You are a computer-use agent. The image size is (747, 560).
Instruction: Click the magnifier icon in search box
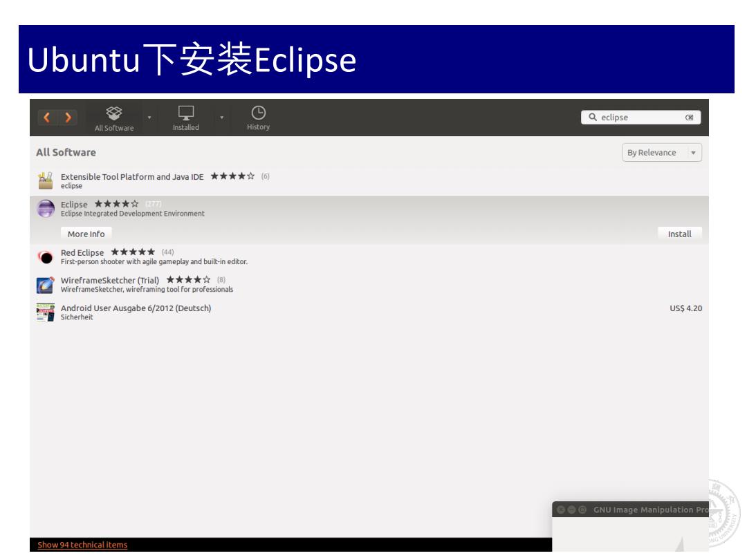pyautogui.click(x=592, y=117)
